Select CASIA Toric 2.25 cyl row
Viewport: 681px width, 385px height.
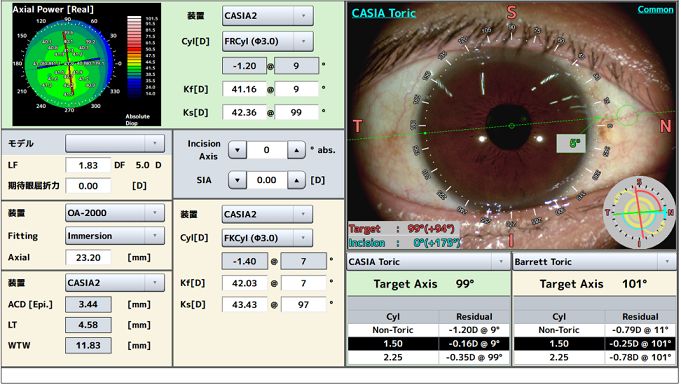click(429, 358)
